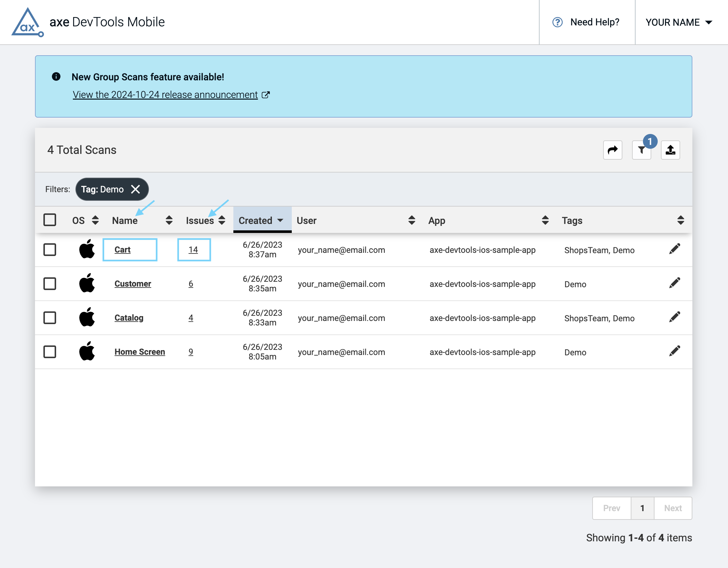The image size is (728, 568).
Task: Sort table by the Issues column
Action: pos(221,220)
